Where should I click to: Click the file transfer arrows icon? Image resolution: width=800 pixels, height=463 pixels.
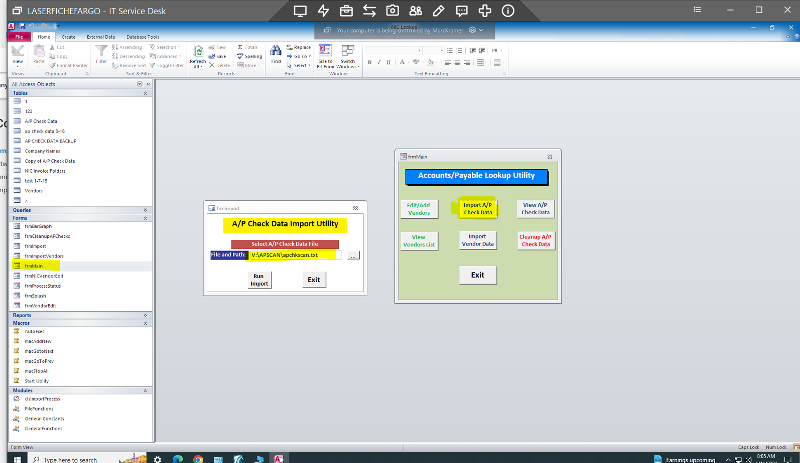point(369,11)
